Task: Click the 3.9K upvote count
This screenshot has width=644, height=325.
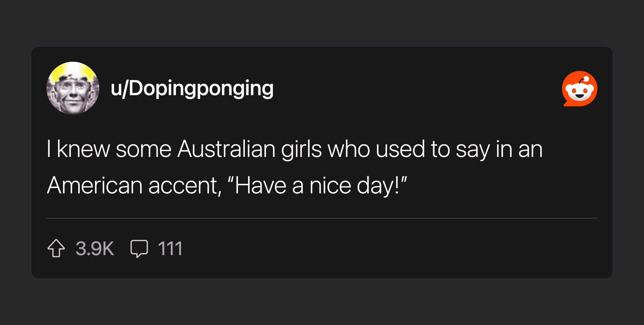Action: [95, 248]
